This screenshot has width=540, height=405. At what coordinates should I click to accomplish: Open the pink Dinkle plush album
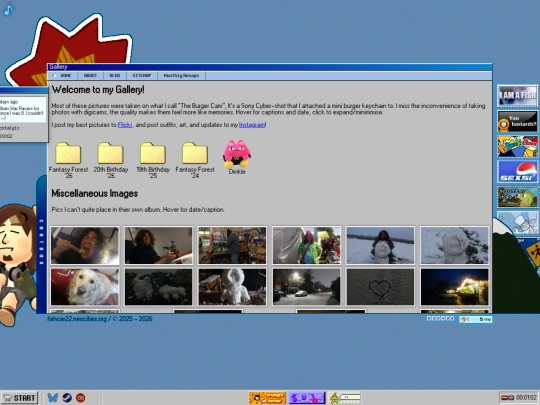pos(237,157)
